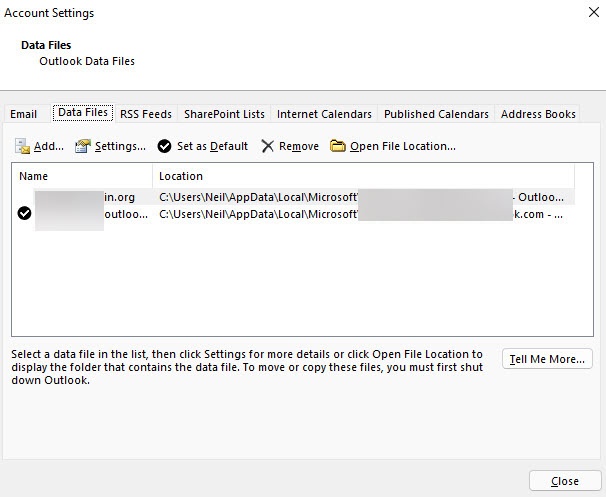
Task: Click the Open File Location folder icon
Action: (337, 146)
